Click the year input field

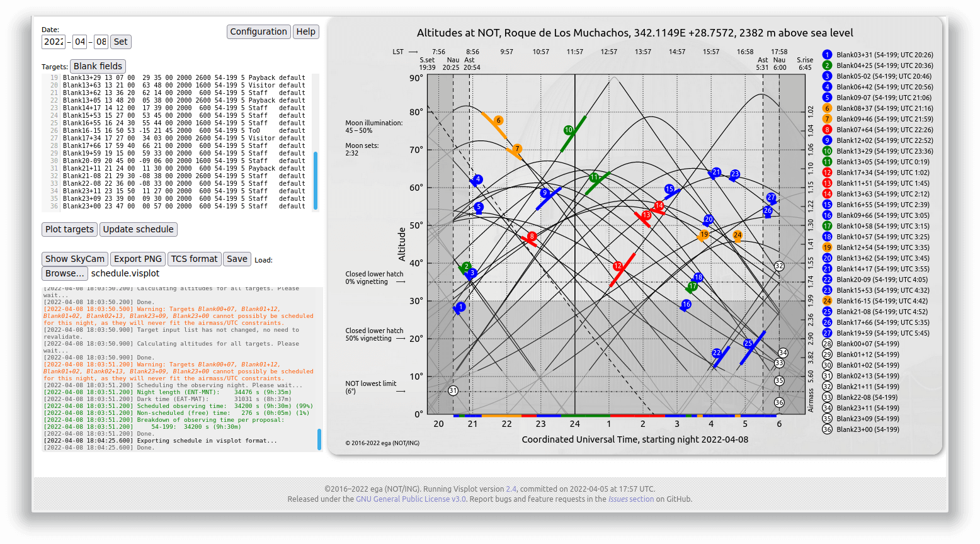[54, 42]
